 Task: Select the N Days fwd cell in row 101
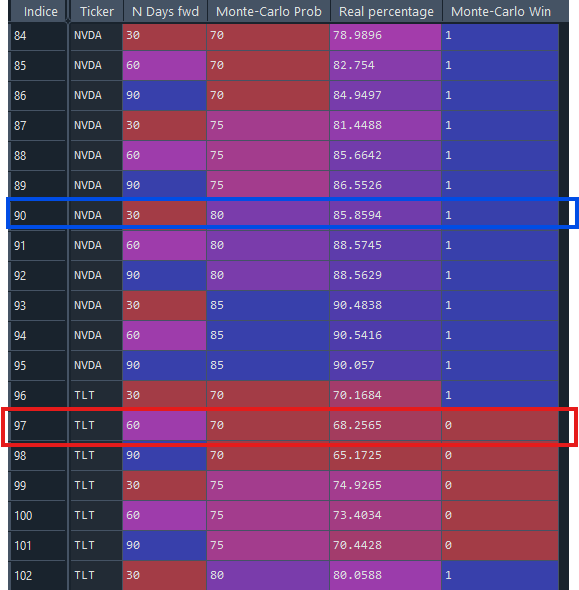coord(164,545)
